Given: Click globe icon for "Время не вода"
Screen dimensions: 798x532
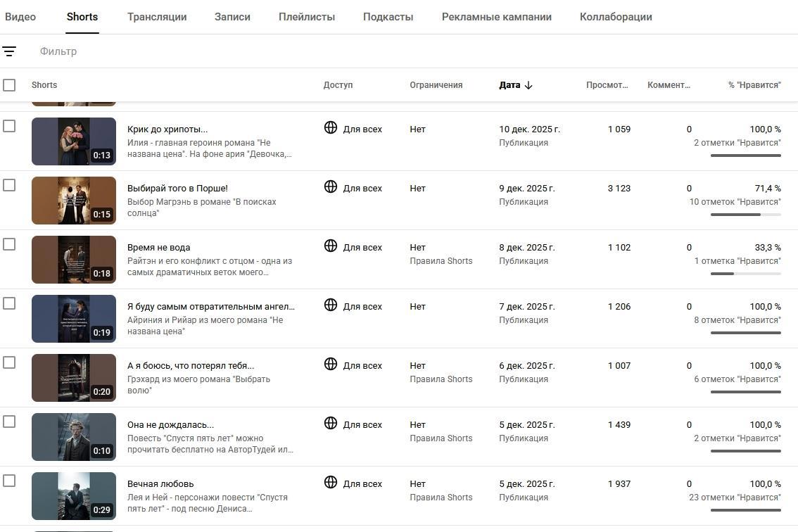Looking at the screenshot, I should click(x=331, y=246).
